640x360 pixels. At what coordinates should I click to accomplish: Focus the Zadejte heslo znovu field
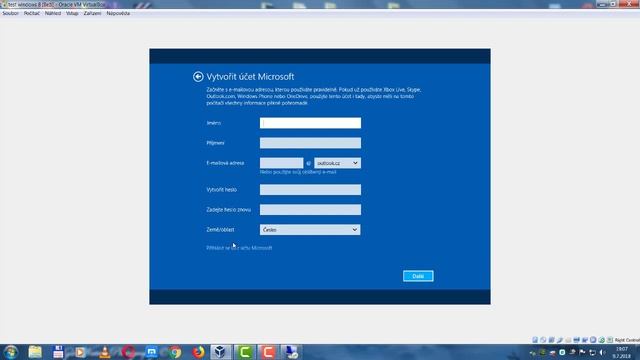[310, 210]
